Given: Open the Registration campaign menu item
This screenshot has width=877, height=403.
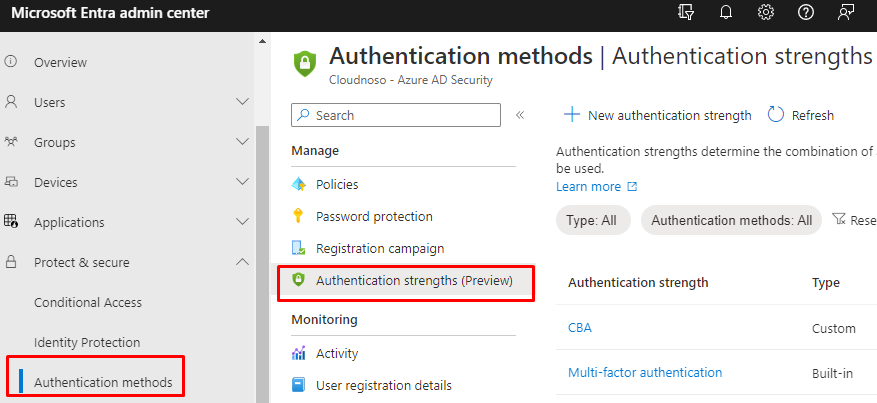Looking at the screenshot, I should 379,248.
